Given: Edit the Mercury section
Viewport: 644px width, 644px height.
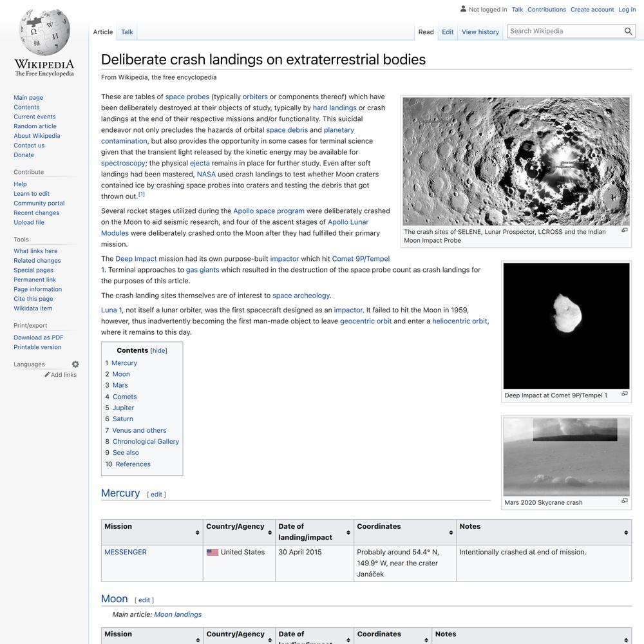Looking at the screenshot, I should point(156,495).
